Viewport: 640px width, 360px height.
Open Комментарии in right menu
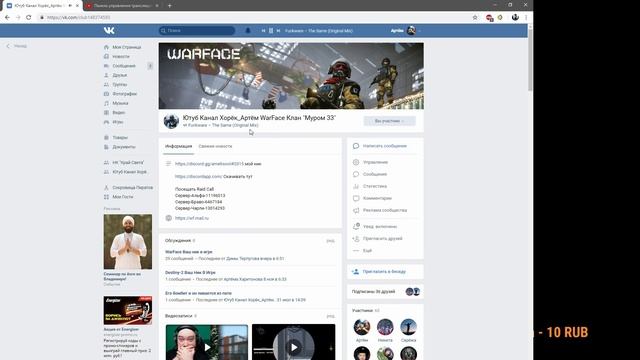coord(377,198)
